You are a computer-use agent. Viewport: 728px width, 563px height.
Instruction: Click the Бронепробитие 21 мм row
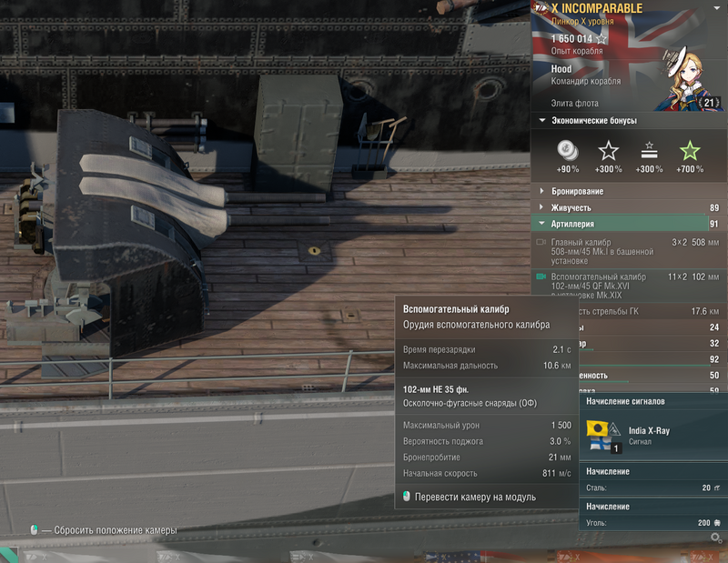tap(487, 457)
